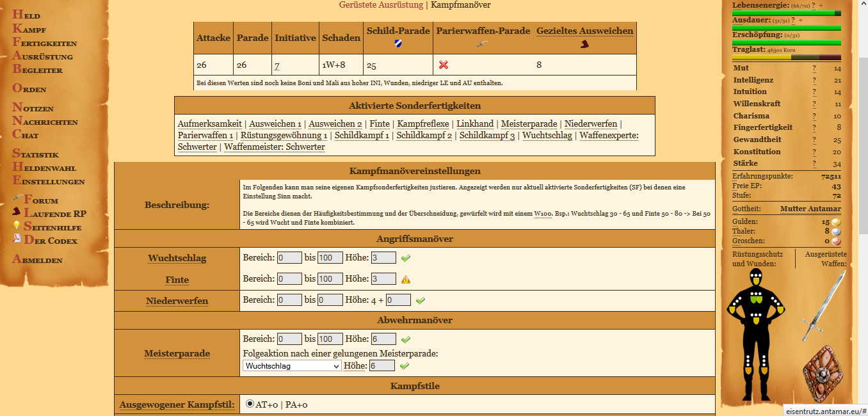This screenshot has height=416, width=868.
Task: Open Fertigkeiten in the left menu
Action: pos(45,43)
